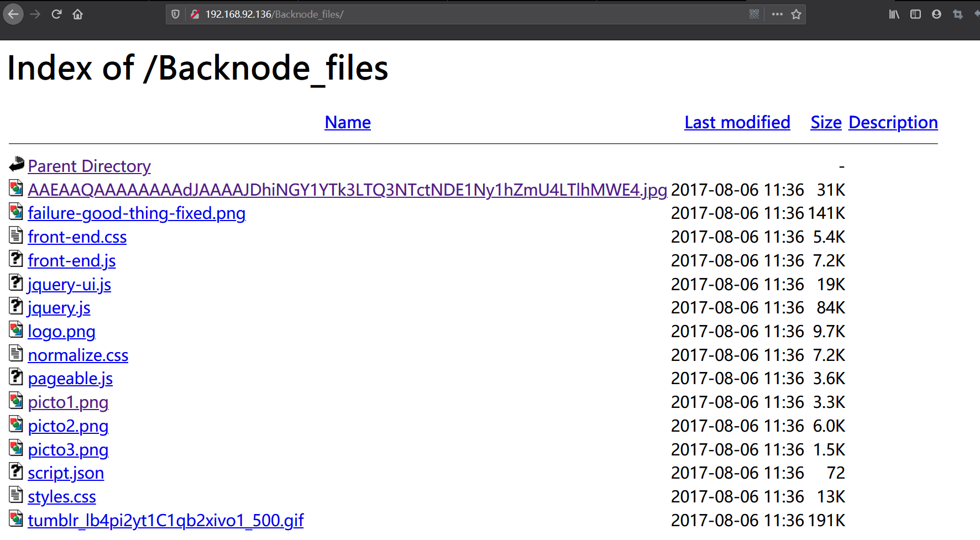This screenshot has height=540, width=980.
Task: Open failure-good-thing-fixed.png file
Action: (x=137, y=213)
